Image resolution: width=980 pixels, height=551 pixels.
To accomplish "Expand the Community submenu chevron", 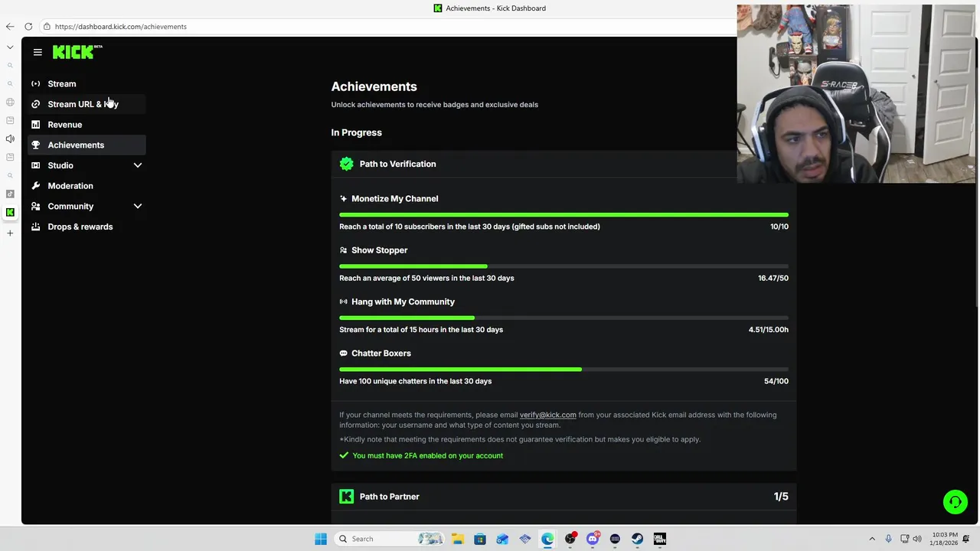I will click(138, 206).
